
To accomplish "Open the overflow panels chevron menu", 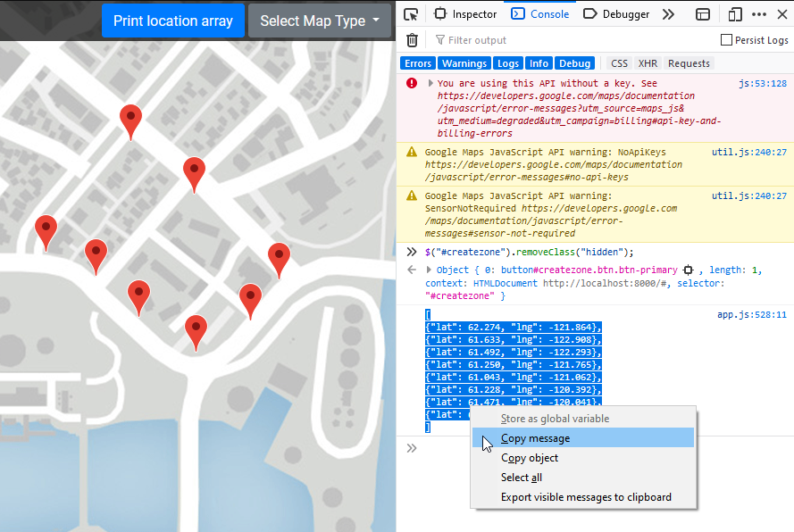I will pyautogui.click(x=669, y=13).
